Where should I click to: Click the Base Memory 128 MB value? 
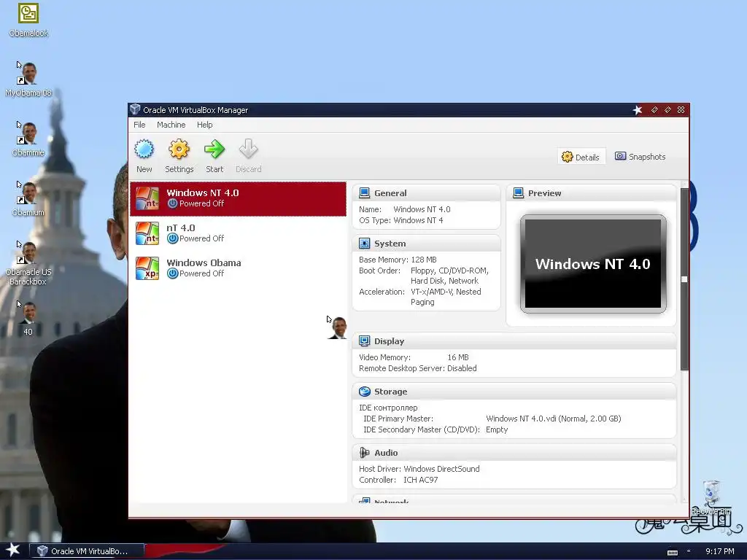point(424,260)
